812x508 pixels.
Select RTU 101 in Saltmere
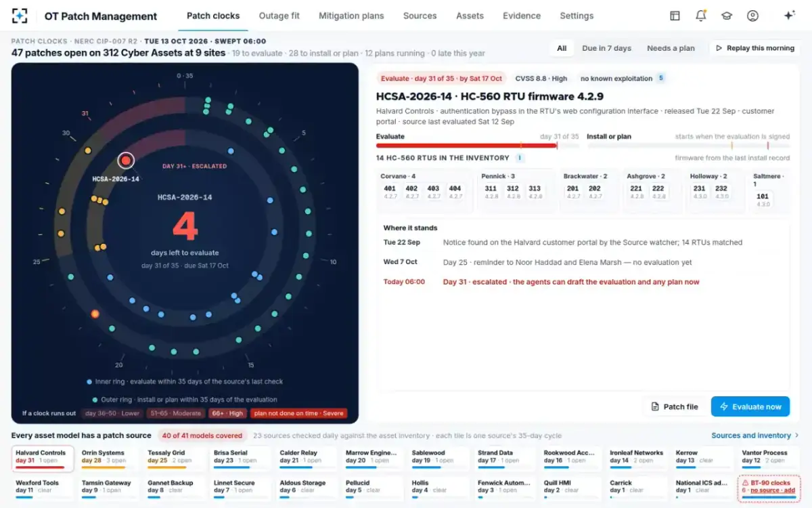(763, 200)
